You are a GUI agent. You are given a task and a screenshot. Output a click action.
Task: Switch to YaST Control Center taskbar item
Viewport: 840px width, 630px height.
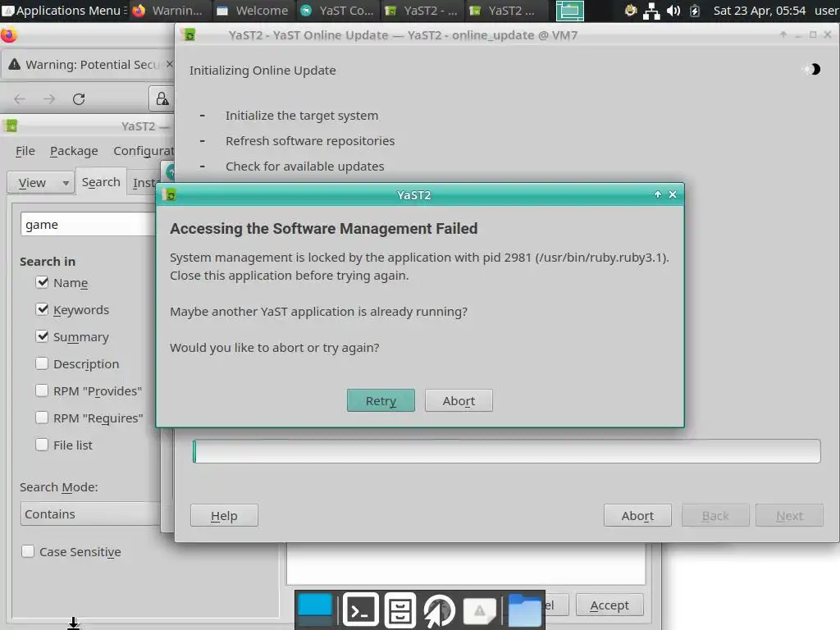click(x=337, y=10)
